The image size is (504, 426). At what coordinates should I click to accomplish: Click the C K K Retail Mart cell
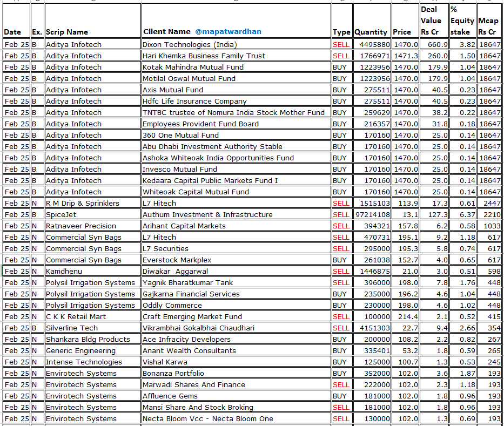(x=92, y=316)
